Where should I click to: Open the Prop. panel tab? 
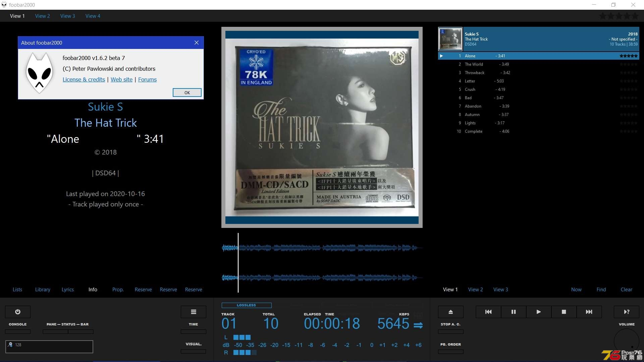(118, 290)
